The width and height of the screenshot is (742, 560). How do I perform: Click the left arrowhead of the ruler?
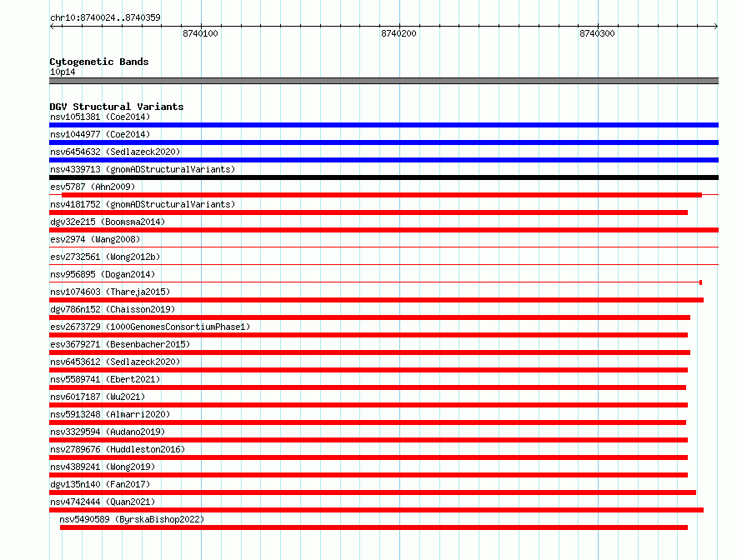pyautogui.click(x=52, y=26)
